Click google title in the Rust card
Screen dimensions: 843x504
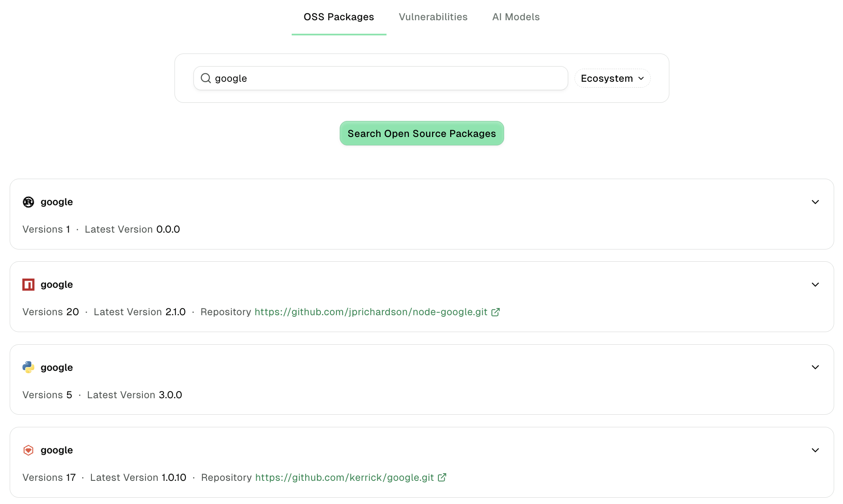[56, 202]
